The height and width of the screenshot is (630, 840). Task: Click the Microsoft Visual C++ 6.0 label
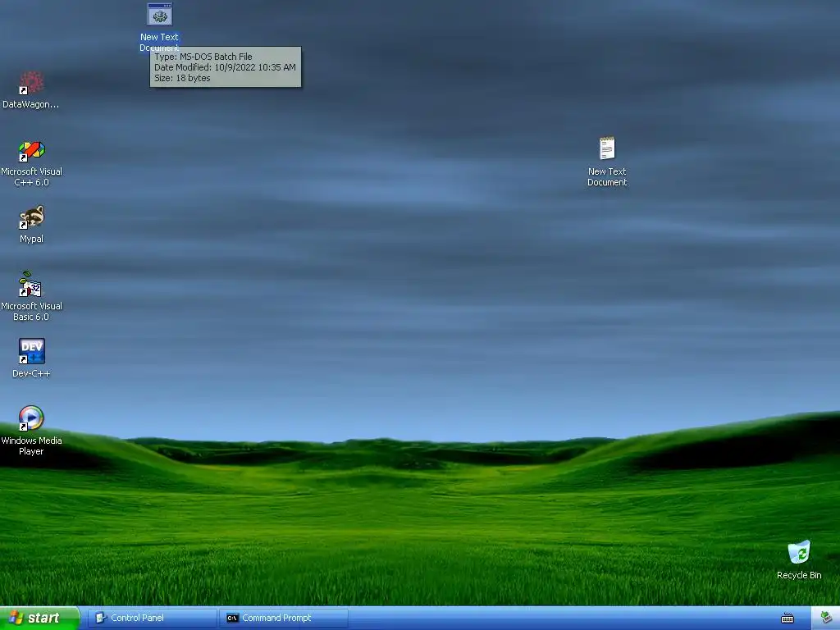[32, 177]
